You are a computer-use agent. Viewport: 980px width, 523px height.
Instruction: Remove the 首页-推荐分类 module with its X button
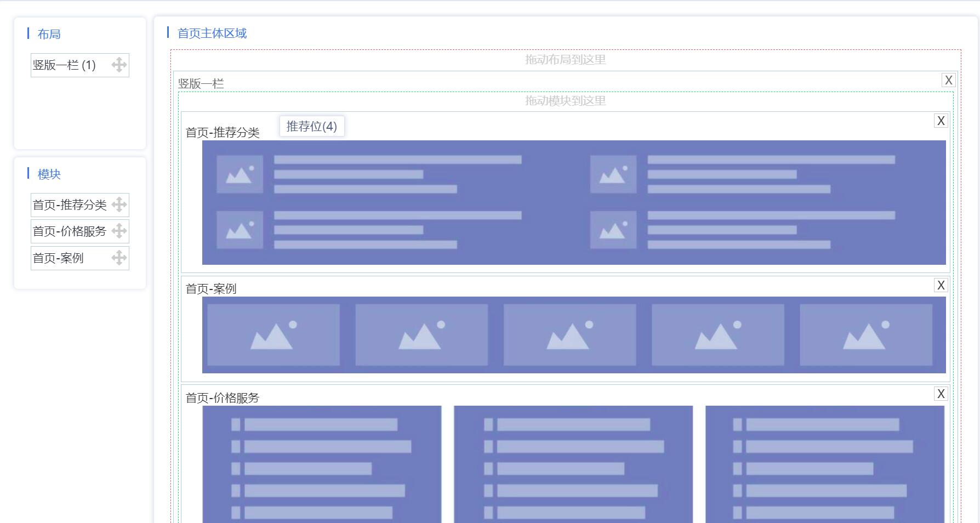point(941,120)
